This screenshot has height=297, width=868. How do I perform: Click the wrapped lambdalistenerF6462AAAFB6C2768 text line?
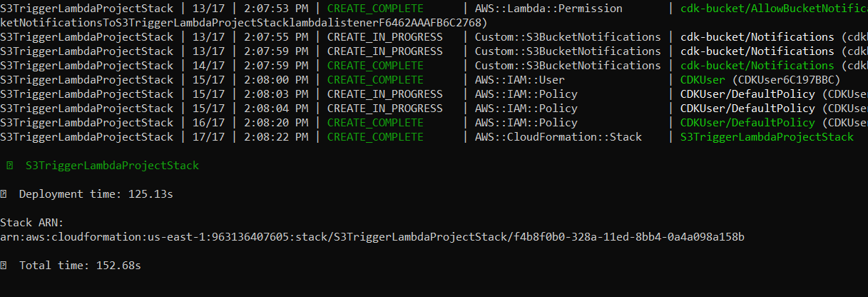(x=243, y=23)
